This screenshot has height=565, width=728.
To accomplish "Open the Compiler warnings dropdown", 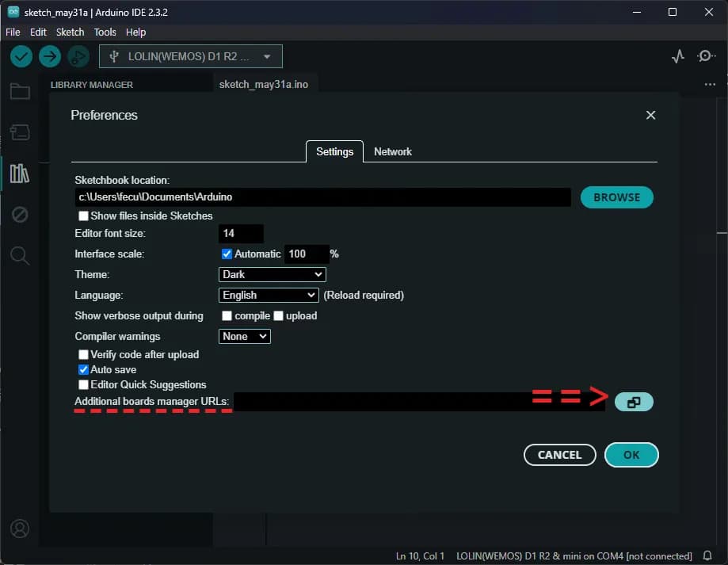I will click(x=244, y=336).
